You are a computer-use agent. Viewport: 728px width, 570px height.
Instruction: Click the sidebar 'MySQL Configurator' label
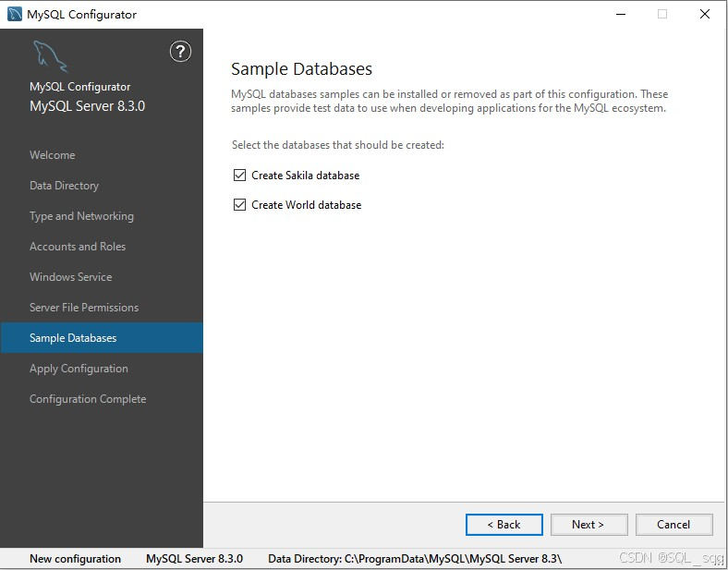[79, 87]
